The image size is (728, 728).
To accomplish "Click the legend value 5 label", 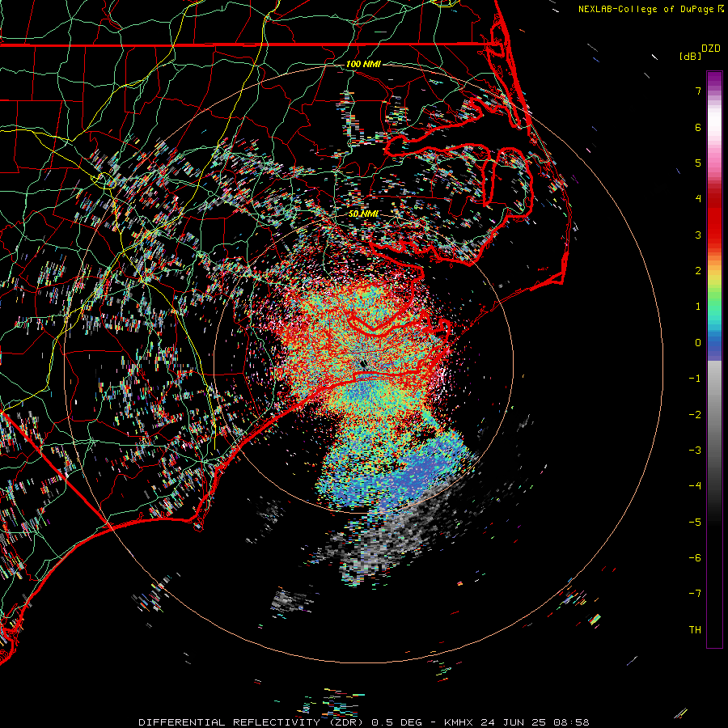I will pyautogui.click(x=698, y=163).
